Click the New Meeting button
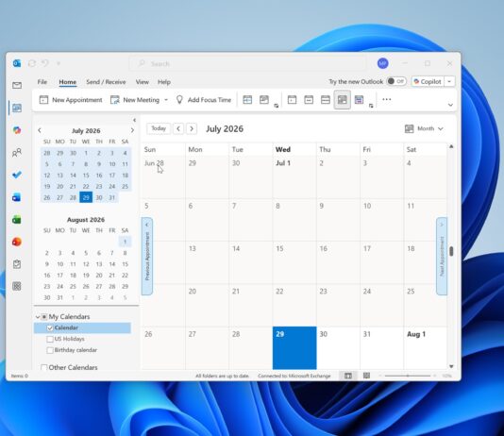This screenshot has height=436, width=504. (135, 100)
